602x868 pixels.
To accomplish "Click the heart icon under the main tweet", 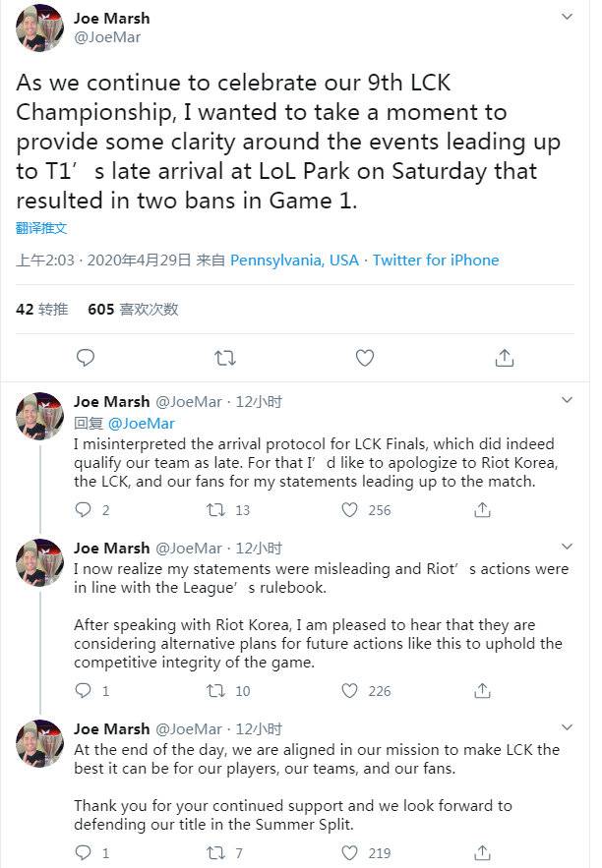I will (x=364, y=358).
